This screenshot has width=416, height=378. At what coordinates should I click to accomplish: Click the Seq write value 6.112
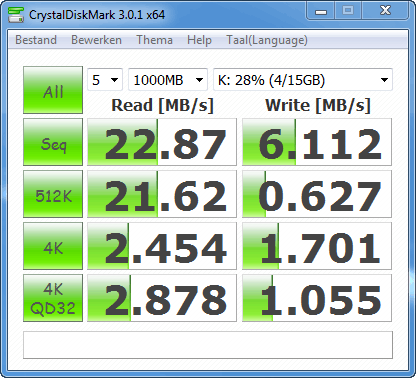317,142
